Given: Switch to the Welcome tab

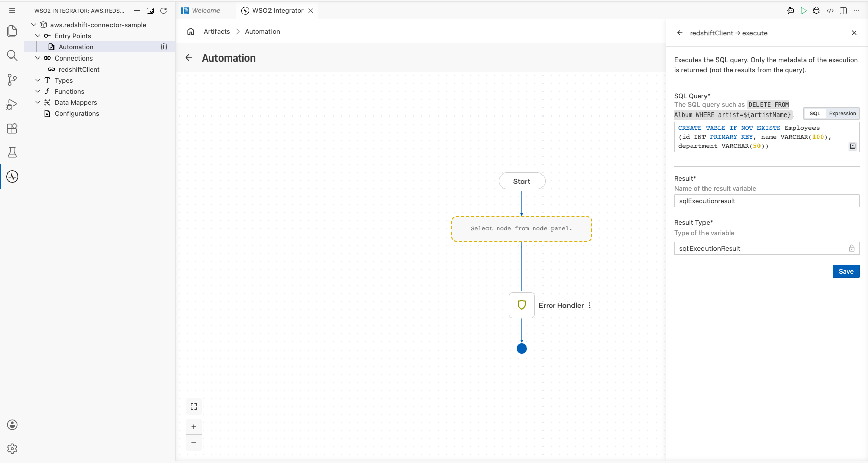Looking at the screenshot, I should pos(206,10).
